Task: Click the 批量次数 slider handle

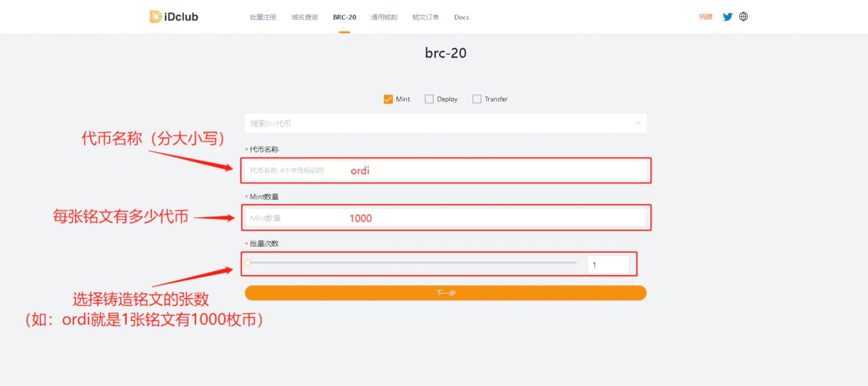Action: 248,263
